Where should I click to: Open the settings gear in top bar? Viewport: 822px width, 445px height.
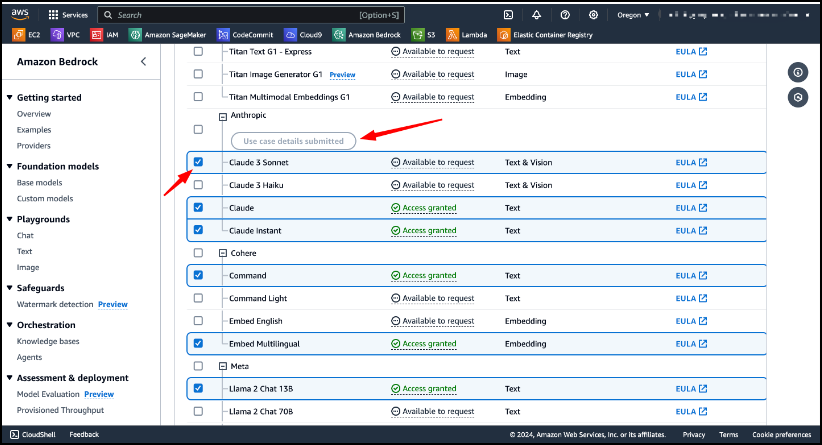click(x=593, y=15)
